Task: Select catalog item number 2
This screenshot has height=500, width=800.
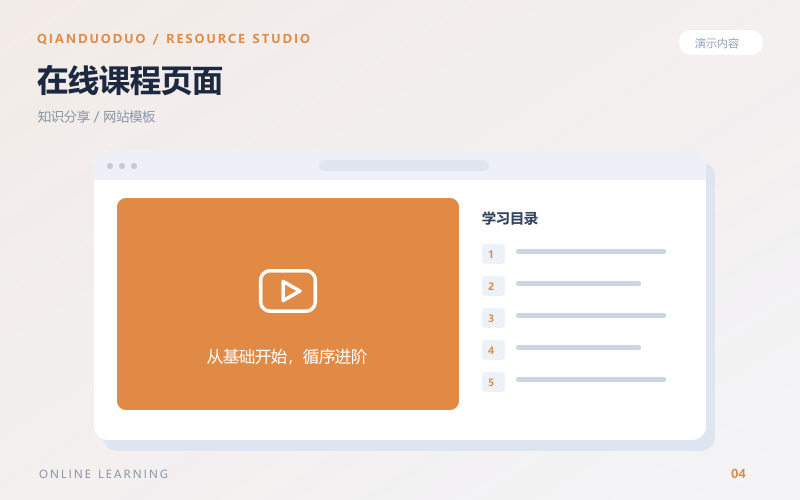Action: (x=493, y=286)
